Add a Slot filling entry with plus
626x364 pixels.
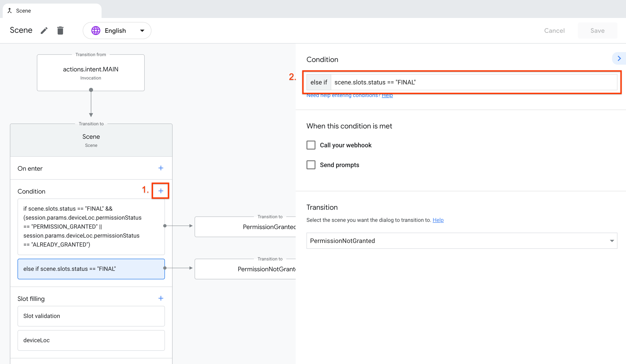coord(161,298)
